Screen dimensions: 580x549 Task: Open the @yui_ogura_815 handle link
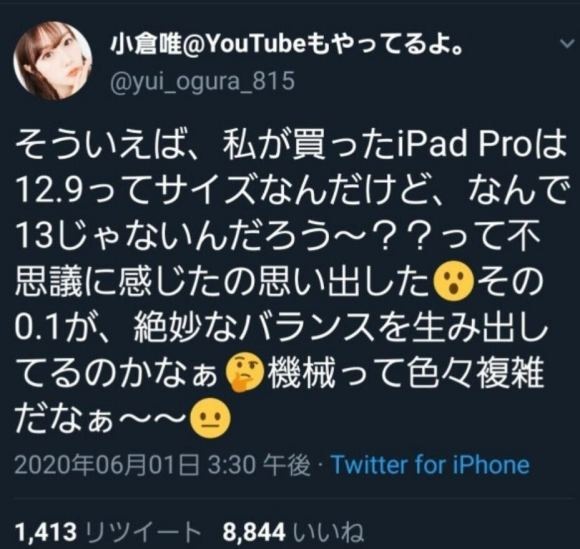[x=203, y=81]
